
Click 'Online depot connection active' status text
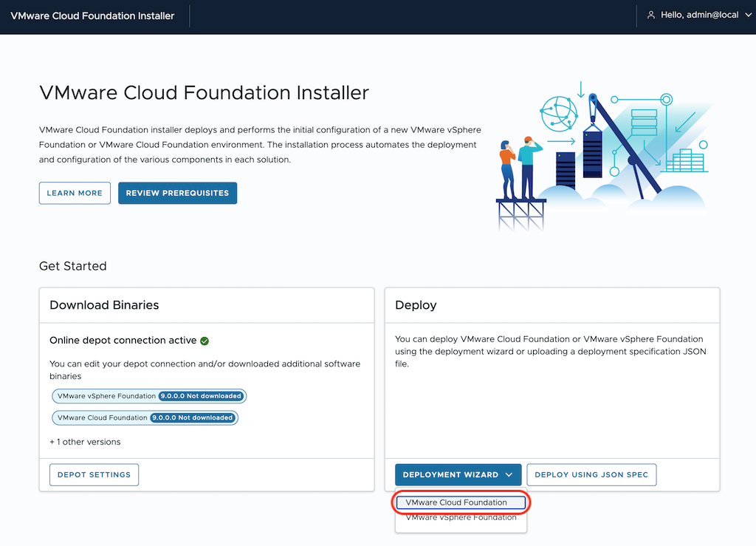click(123, 341)
